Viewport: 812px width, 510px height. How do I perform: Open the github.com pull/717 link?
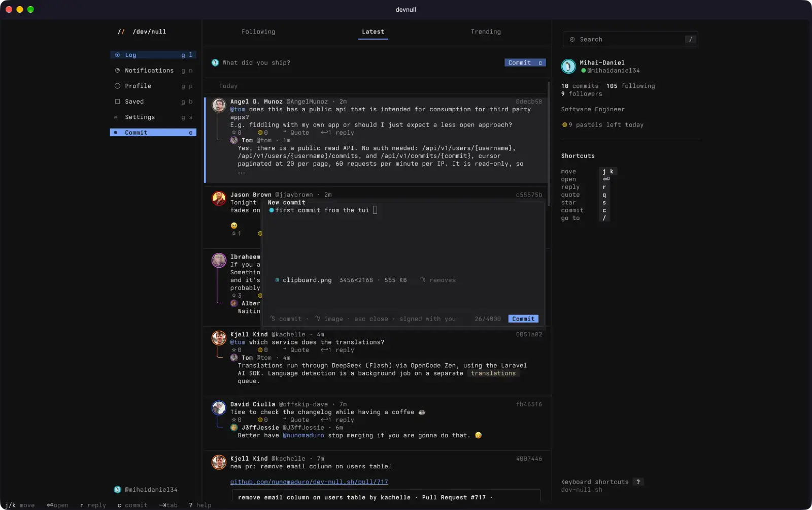pyautogui.click(x=309, y=482)
